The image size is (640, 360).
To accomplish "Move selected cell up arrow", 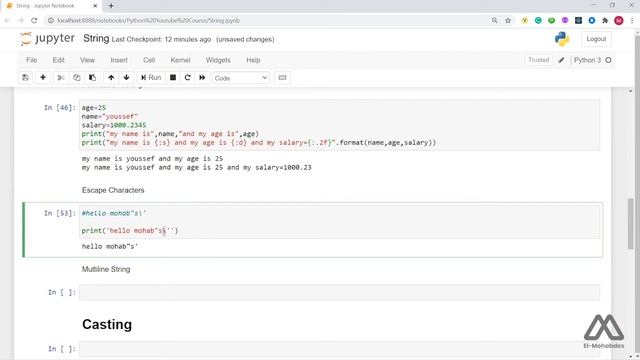I will [x=111, y=78].
